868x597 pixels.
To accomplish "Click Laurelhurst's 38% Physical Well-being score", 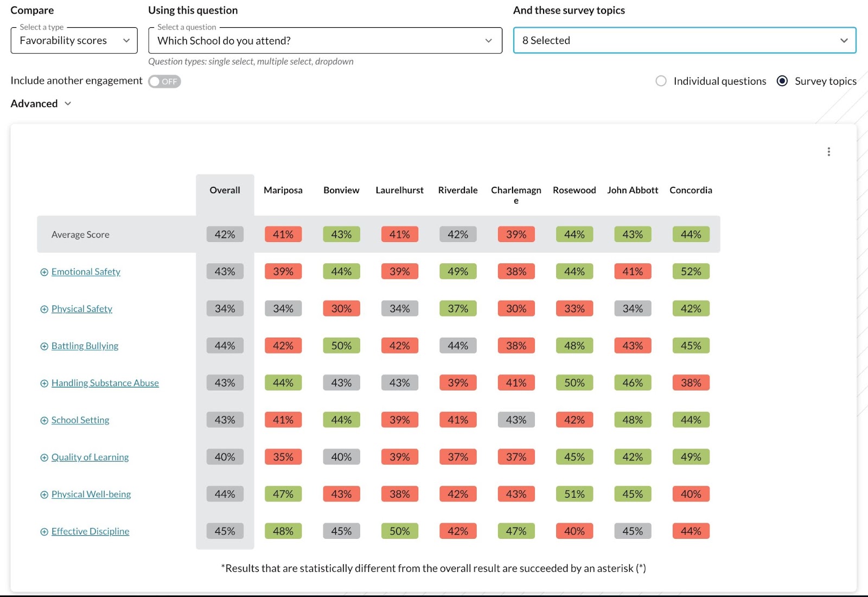I will pyautogui.click(x=400, y=494).
